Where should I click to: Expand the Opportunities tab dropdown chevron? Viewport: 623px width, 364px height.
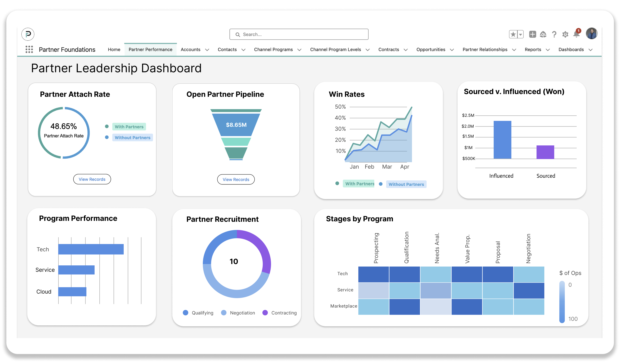[452, 50]
